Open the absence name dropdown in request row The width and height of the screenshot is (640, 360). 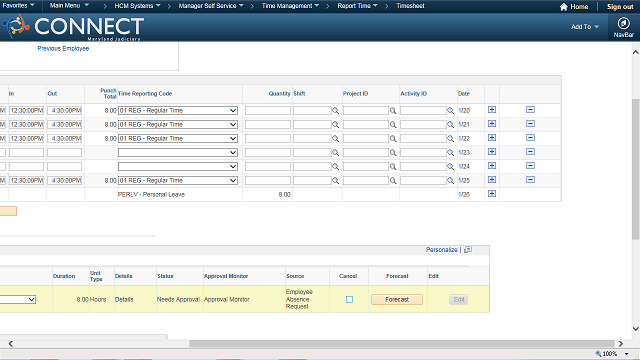click(x=18, y=300)
